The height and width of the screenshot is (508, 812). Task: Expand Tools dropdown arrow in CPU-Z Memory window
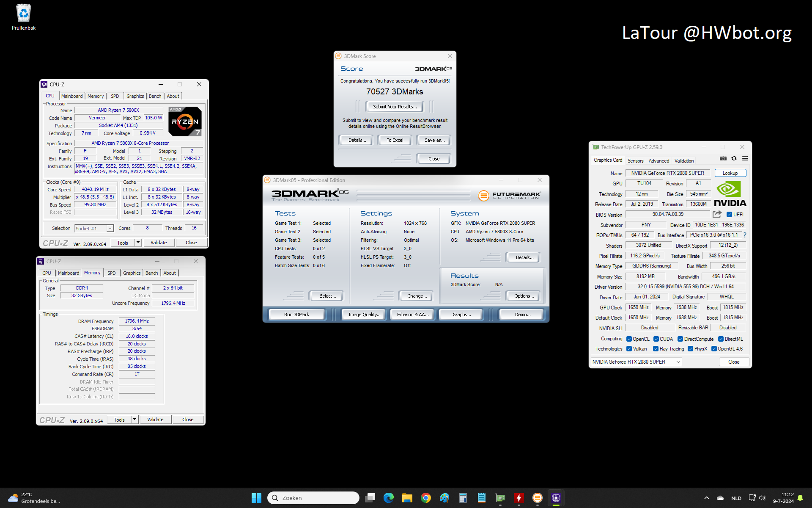click(x=134, y=420)
